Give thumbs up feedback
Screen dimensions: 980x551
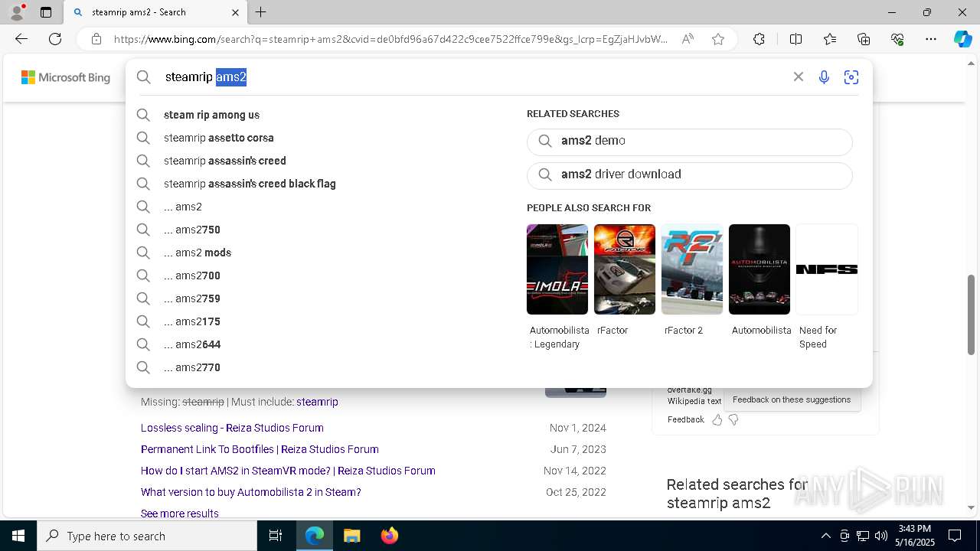coord(717,419)
